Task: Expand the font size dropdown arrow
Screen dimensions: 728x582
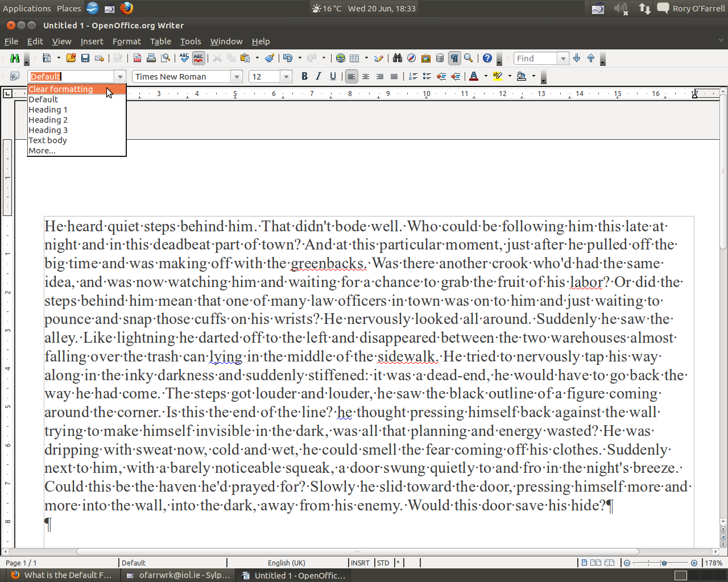Action: [286, 76]
